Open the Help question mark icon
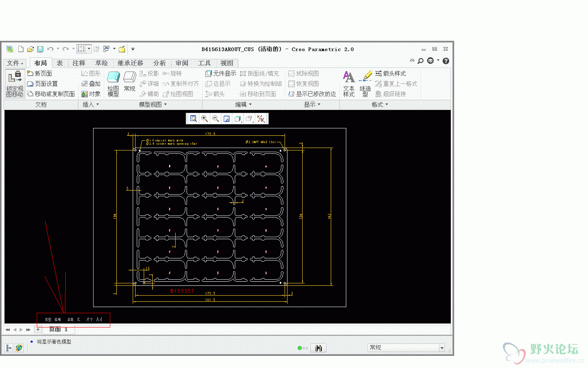The width and height of the screenshot is (588, 368). coord(446,61)
